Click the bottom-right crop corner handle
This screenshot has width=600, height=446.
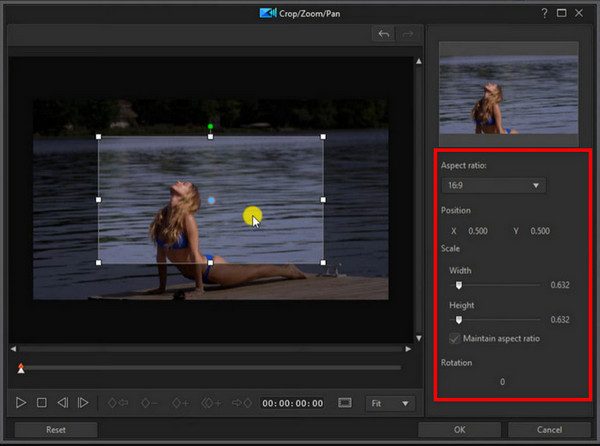tap(323, 263)
